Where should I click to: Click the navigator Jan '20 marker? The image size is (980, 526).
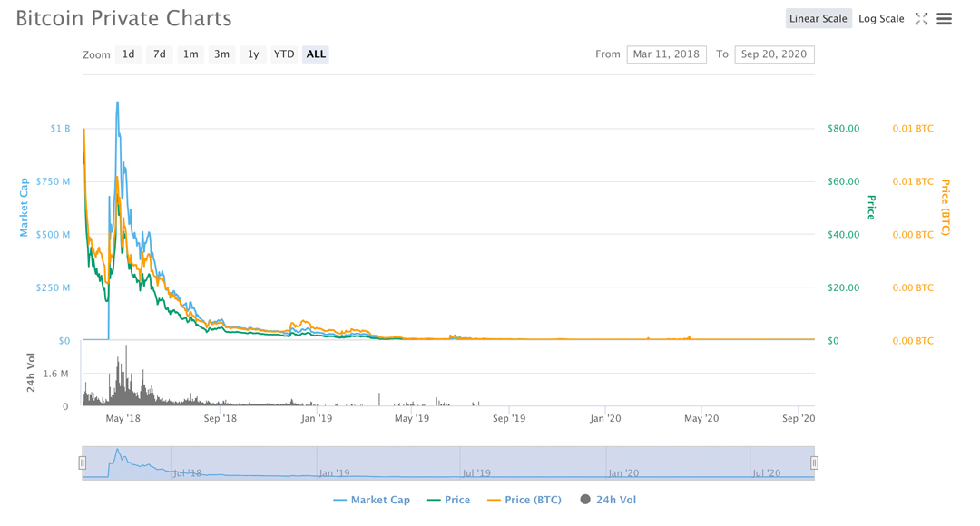pos(623,472)
